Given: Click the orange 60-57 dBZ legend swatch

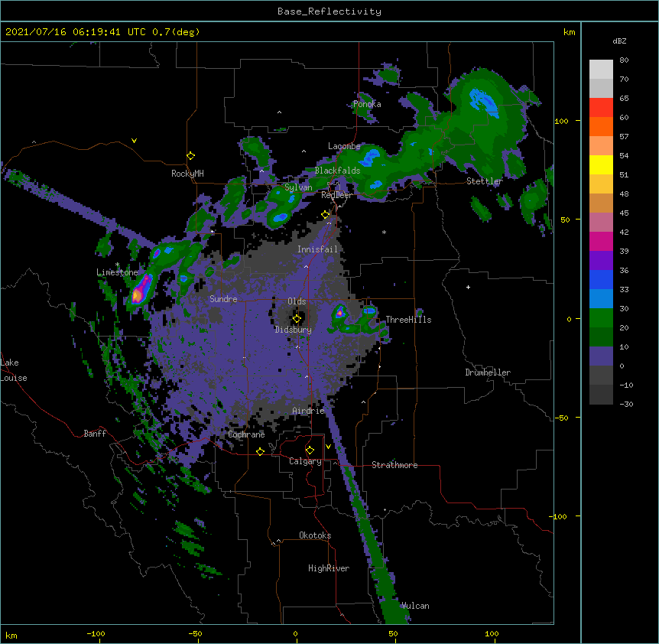Looking at the screenshot, I should pos(601,126).
